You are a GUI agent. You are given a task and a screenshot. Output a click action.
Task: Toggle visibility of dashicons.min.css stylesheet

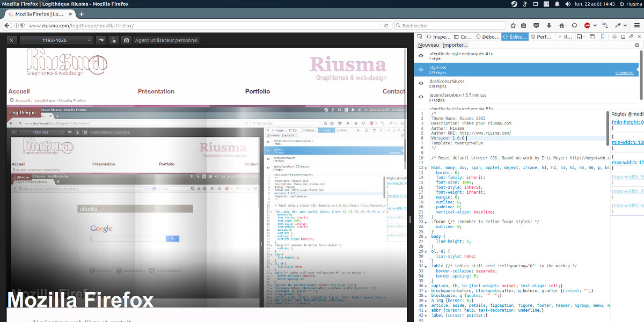(x=421, y=83)
